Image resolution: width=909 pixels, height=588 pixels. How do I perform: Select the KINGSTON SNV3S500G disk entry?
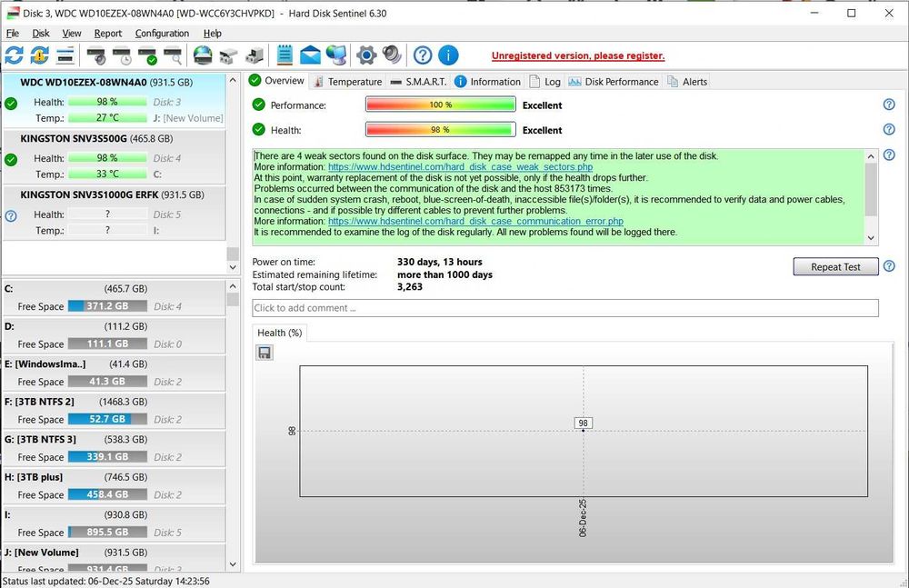[x=115, y=156]
